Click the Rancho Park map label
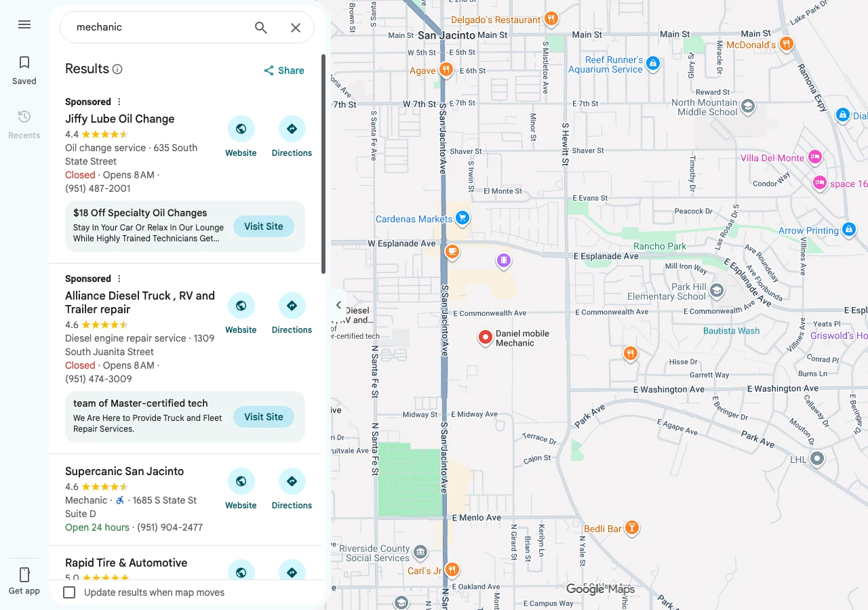Screen dimensions: 868x610 pos(660,246)
